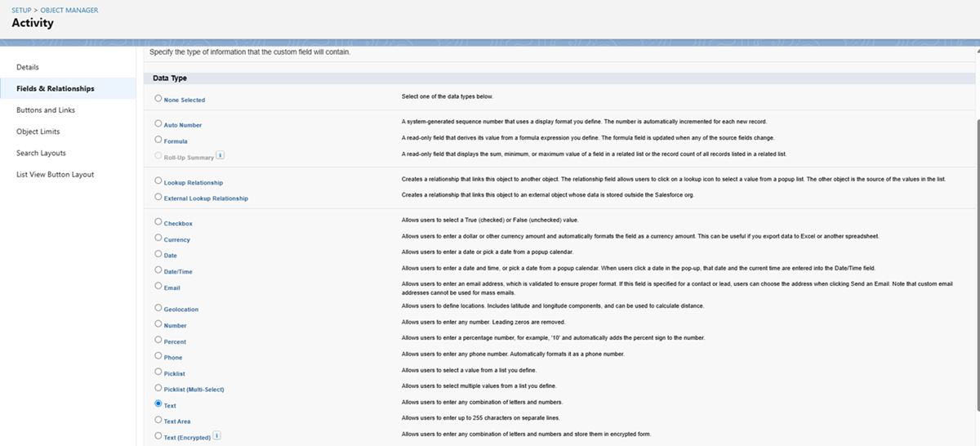Select the Date radio button
980x446 pixels.
tap(158, 254)
